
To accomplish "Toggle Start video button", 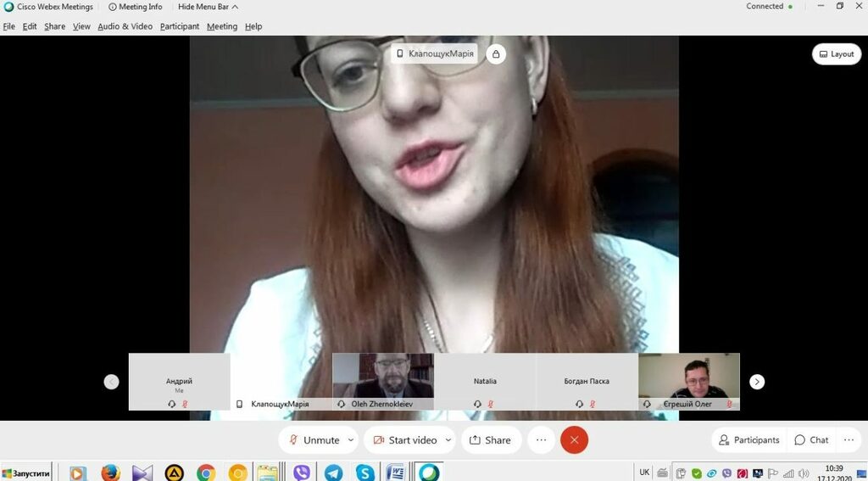I will tap(405, 440).
